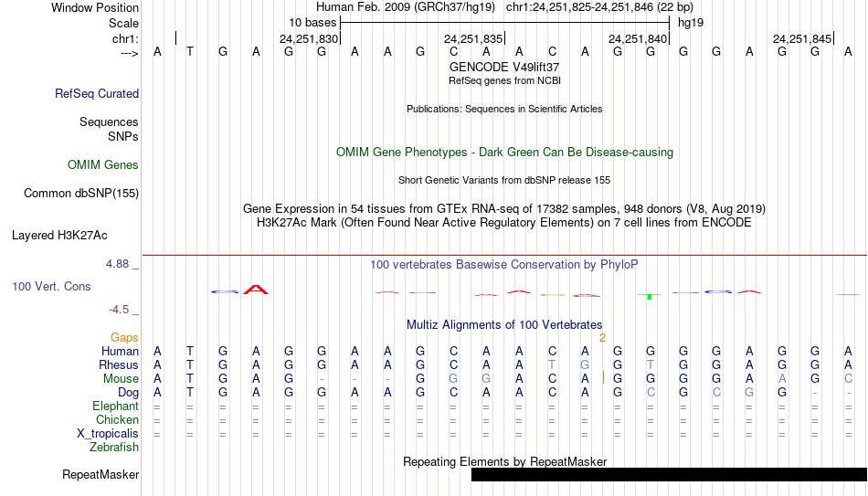Screen dimensions: 868x496
Task: Click the 4.88 PhyloP upper value
Action: click(x=117, y=264)
